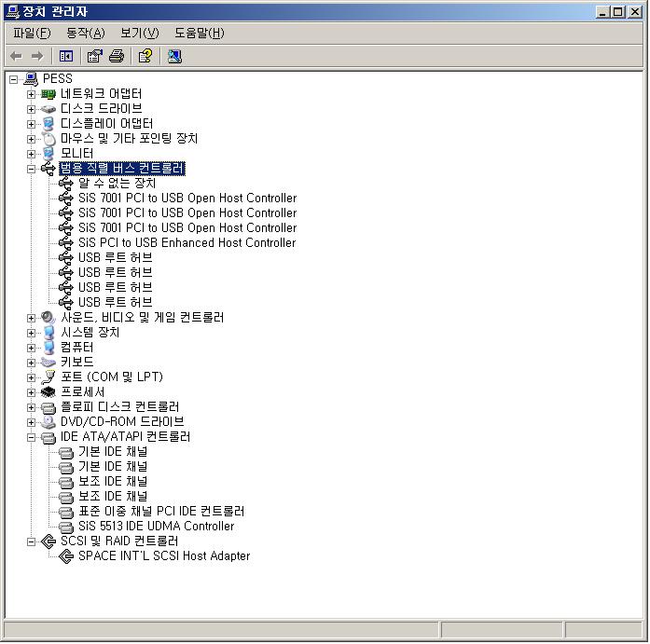Screen dimensions: 650x644
Task: Click the speaker icon for 사운드, 비디오
Action: click(48, 318)
